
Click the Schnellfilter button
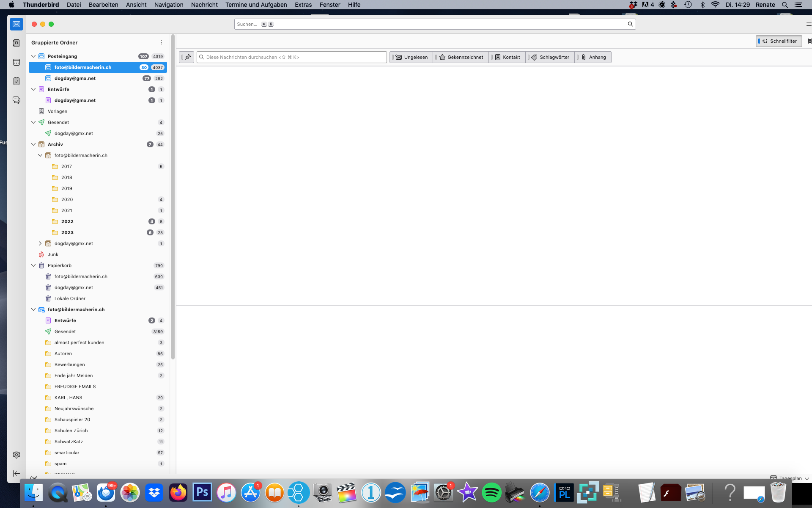coord(779,41)
